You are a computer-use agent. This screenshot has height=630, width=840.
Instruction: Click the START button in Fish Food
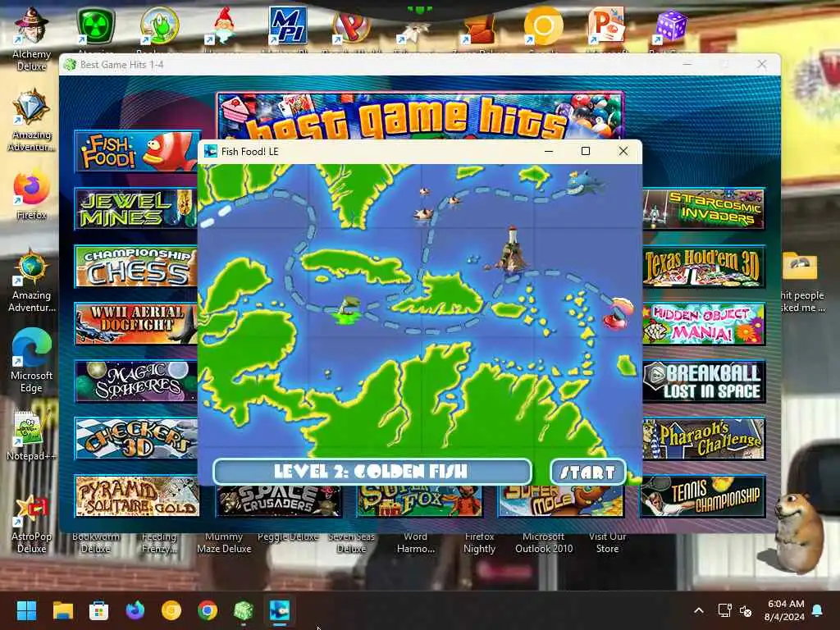587,472
